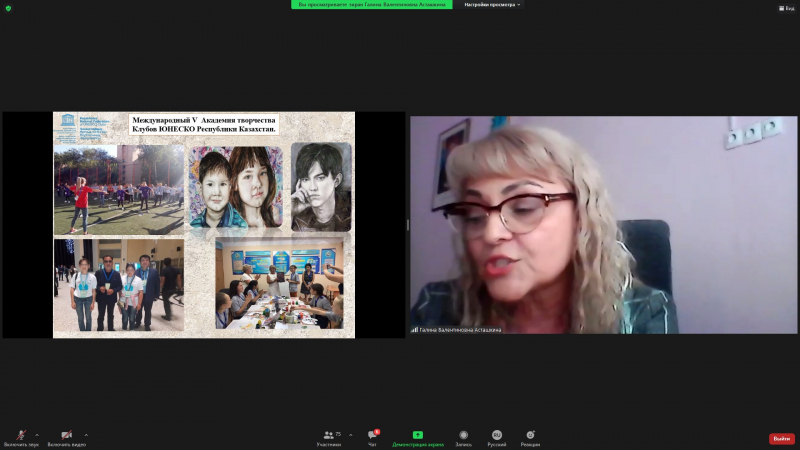The image size is (800, 450).
Task: Click the green screen viewing notification banner
Action: [x=371, y=5]
